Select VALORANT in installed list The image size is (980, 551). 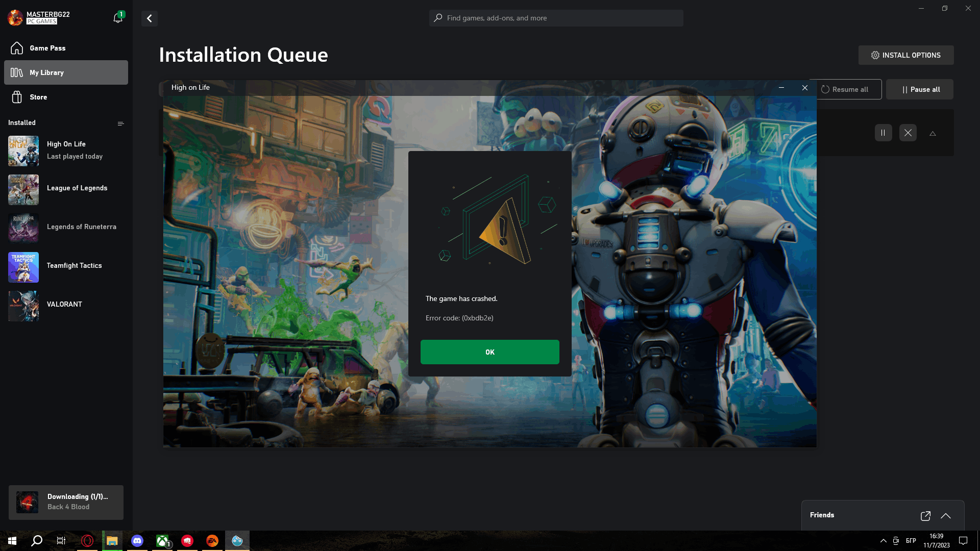(66, 306)
